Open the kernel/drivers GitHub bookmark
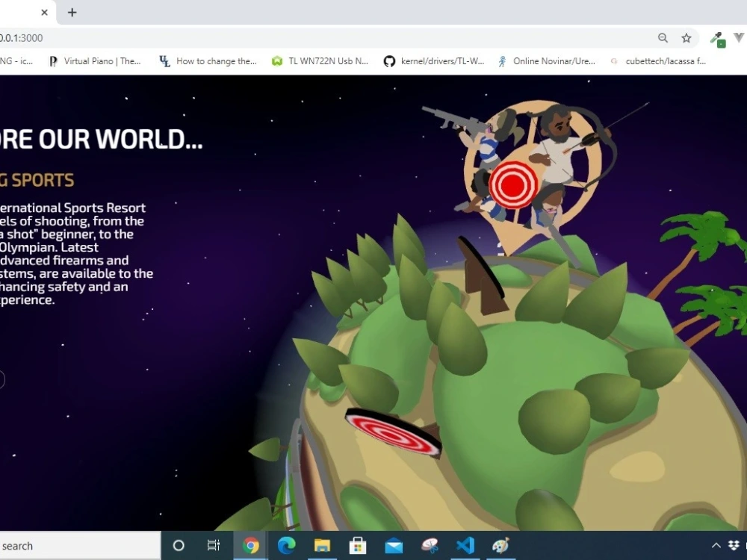This screenshot has width=747, height=560. pyautogui.click(x=434, y=61)
